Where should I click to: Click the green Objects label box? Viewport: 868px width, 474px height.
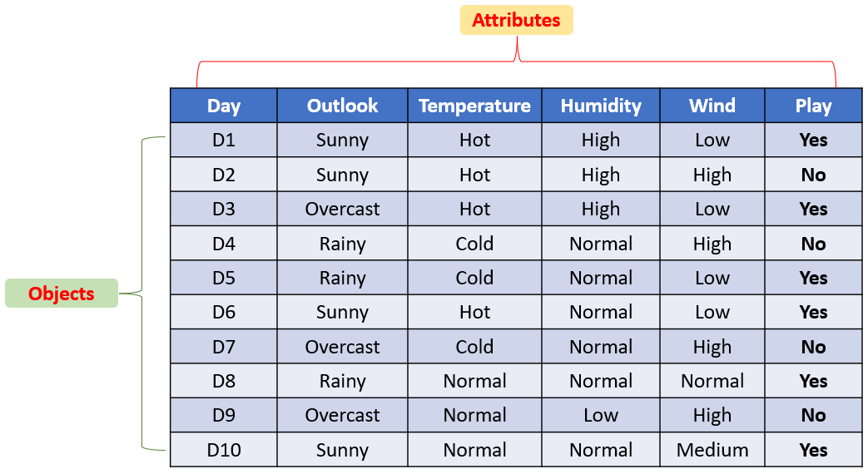[62, 294]
